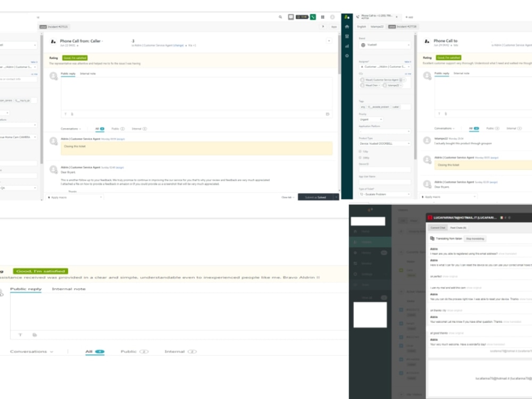The image size is (532, 399).
Task: Expand the Submit as Solved arrow
Action: pyautogui.click(x=336, y=197)
